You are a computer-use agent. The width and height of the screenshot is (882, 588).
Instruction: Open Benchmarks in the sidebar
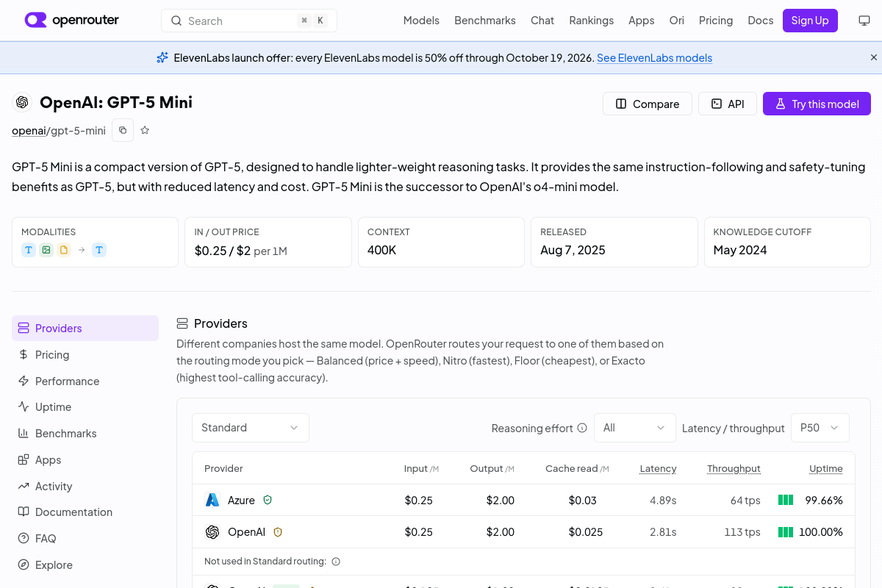(85, 434)
